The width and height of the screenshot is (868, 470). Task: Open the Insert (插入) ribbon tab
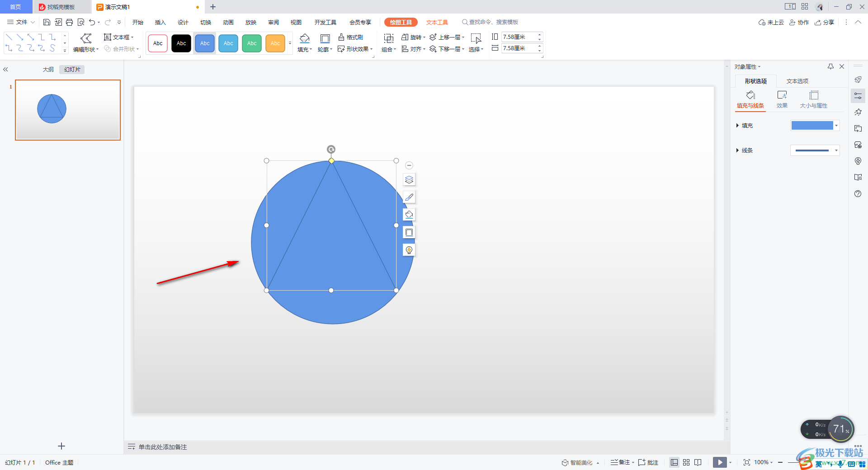click(160, 22)
